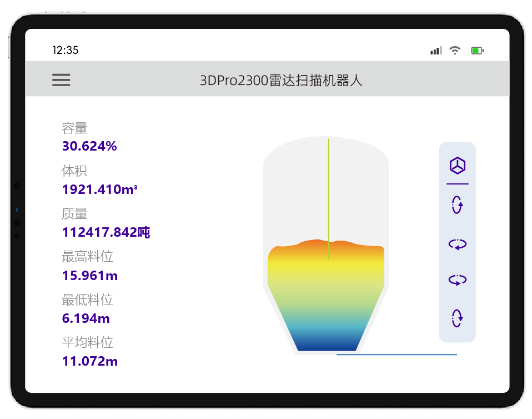Screen dimensions: 532x419
Task: Click the 30.624% capacity value
Action: 90,146
